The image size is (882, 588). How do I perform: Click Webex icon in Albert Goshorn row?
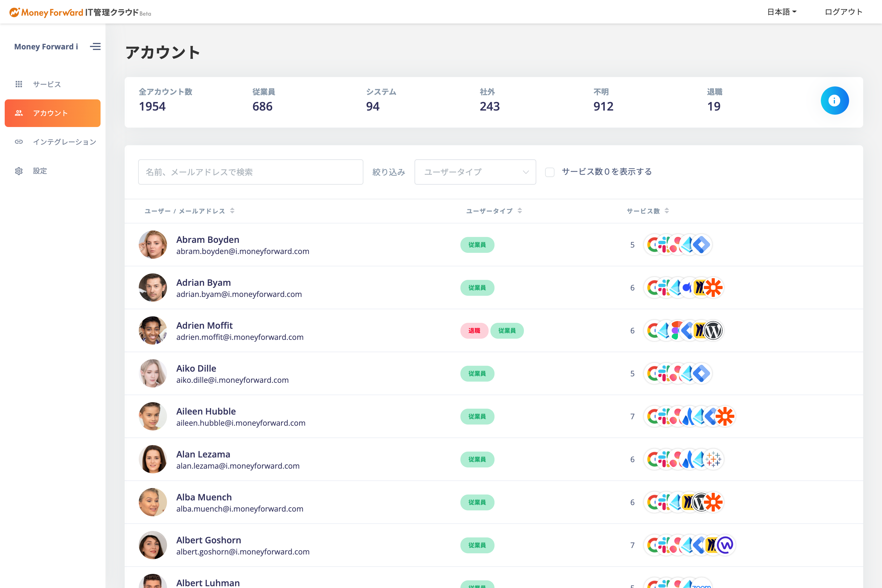(725, 545)
